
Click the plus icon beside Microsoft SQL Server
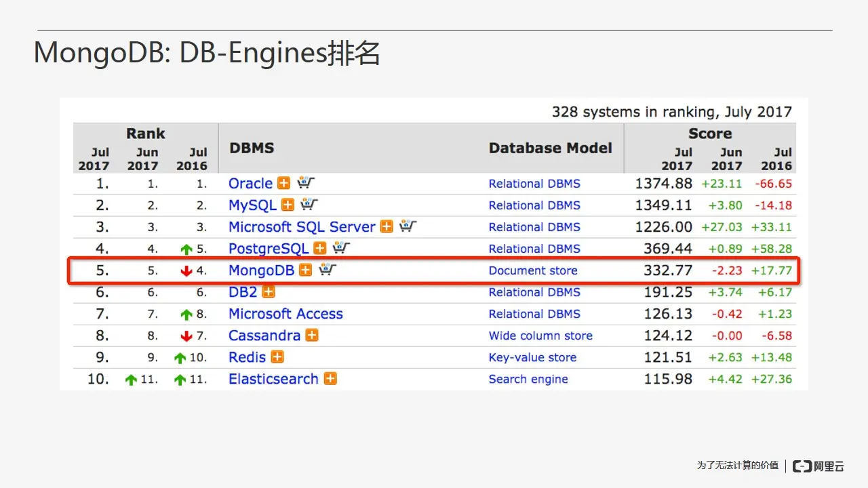pos(387,226)
